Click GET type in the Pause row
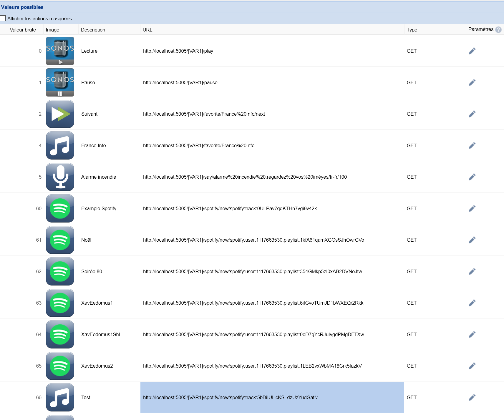The width and height of the screenshot is (504, 420). pos(412,82)
